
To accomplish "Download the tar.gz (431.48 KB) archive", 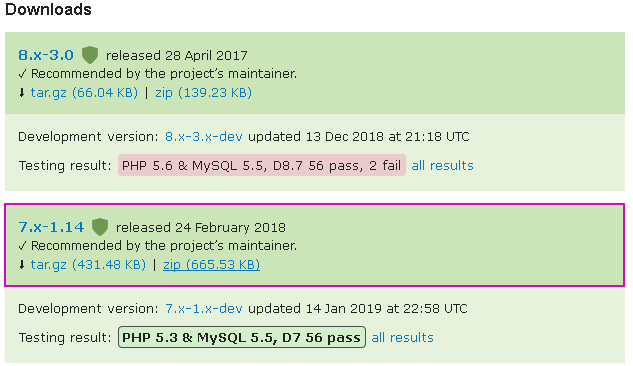I will pos(88,265).
